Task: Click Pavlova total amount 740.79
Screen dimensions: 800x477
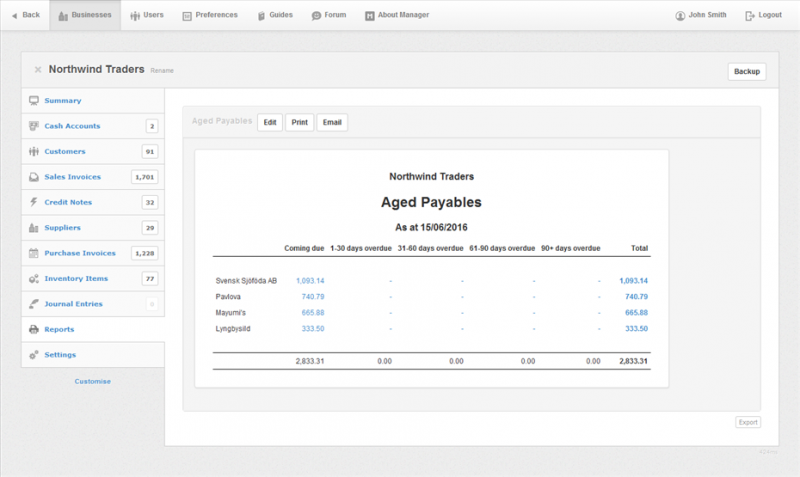Action: point(636,296)
